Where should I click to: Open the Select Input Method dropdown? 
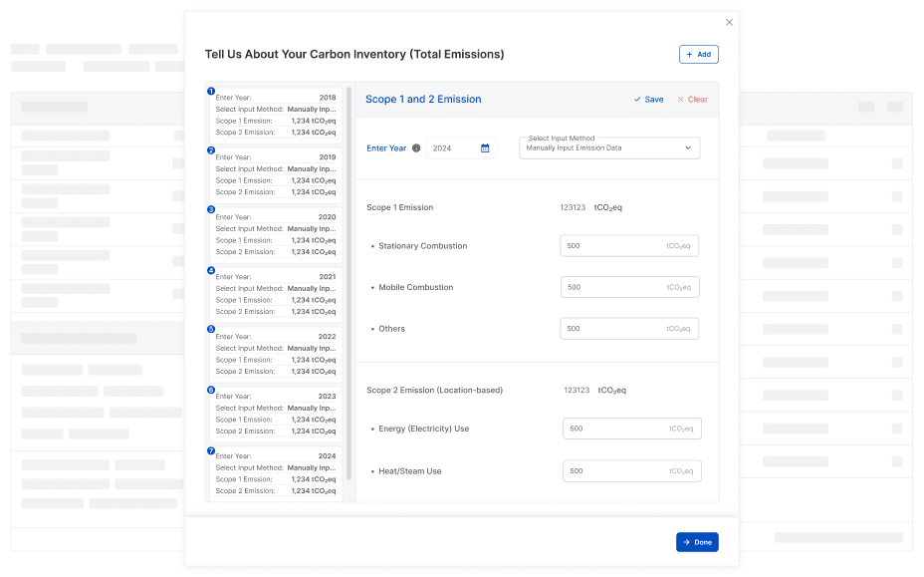(x=608, y=147)
